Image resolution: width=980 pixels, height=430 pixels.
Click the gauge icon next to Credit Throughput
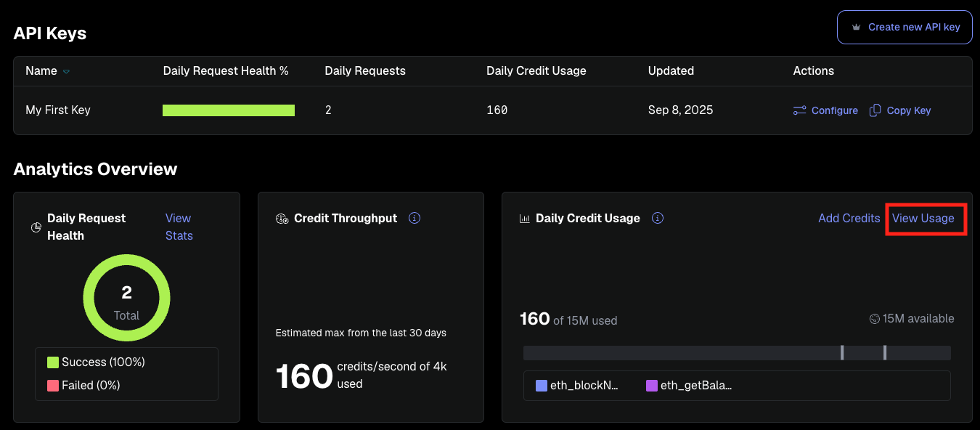282,219
